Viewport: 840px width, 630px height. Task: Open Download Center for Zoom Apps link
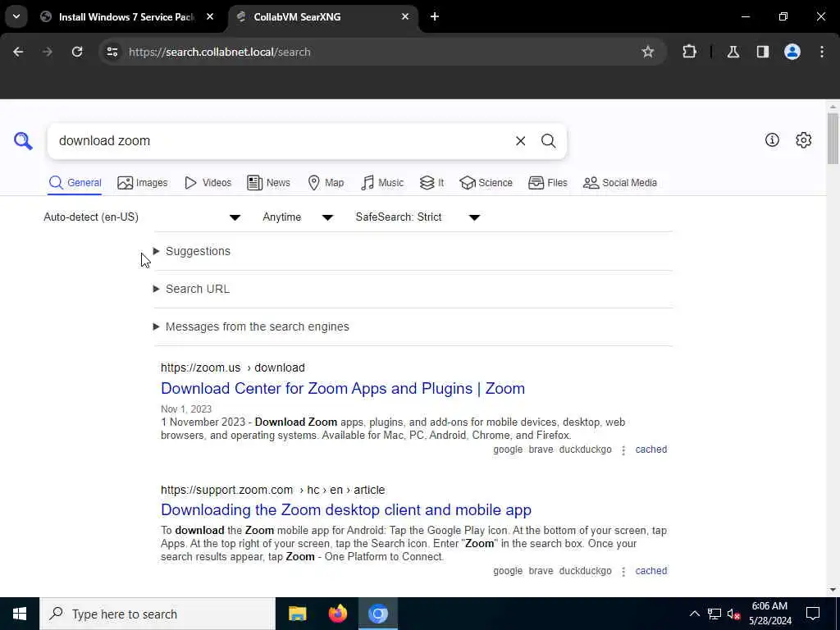point(343,388)
